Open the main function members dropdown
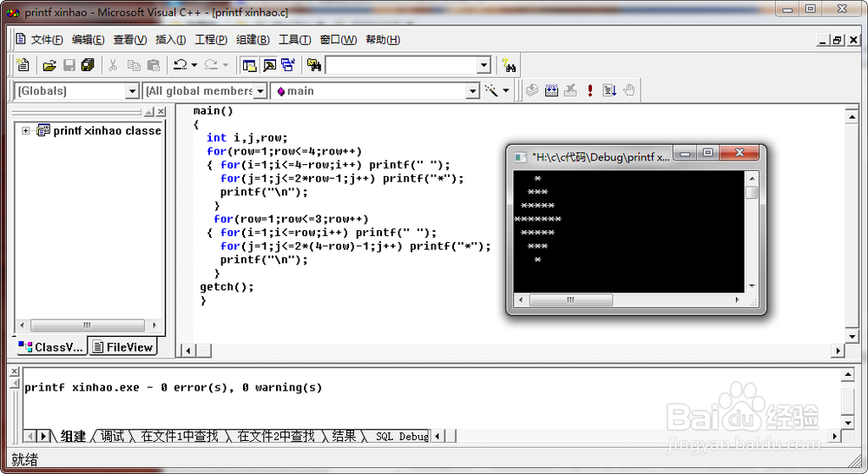The image size is (868, 474). click(472, 91)
